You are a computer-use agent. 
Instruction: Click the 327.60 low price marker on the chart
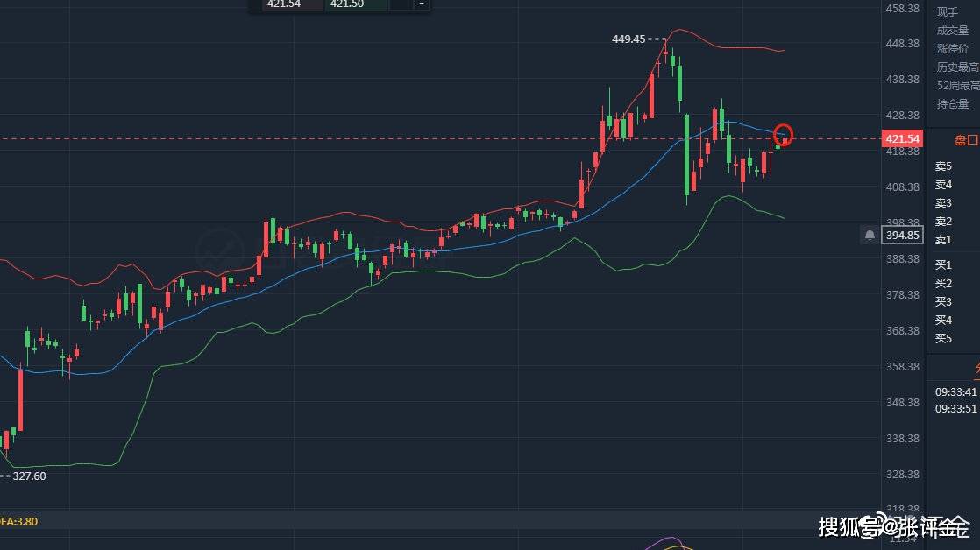30,476
